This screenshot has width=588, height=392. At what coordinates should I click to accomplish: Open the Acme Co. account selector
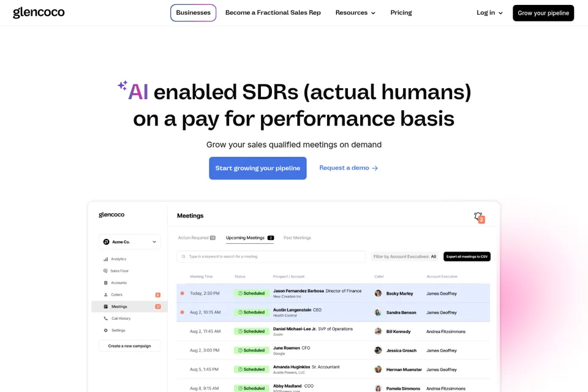pyautogui.click(x=129, y=242)
